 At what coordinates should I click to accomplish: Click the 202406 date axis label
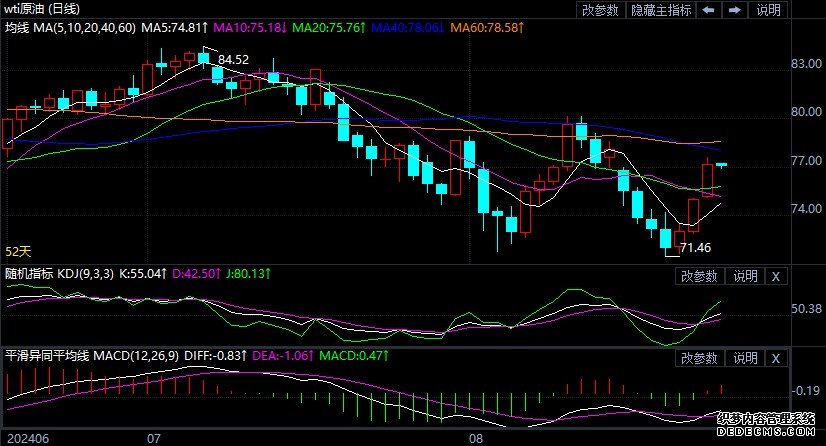click(28, 439)
